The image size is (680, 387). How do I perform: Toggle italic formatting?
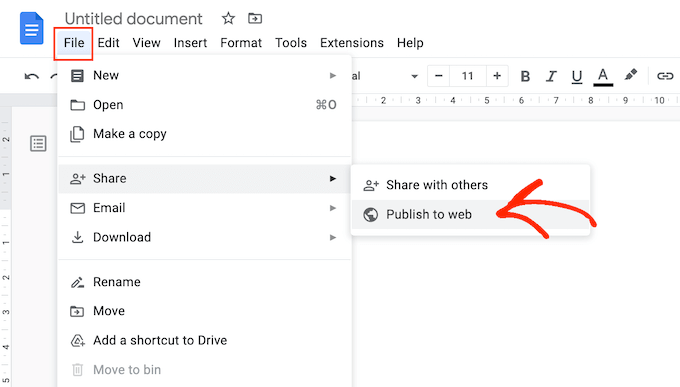coord(551,76)
